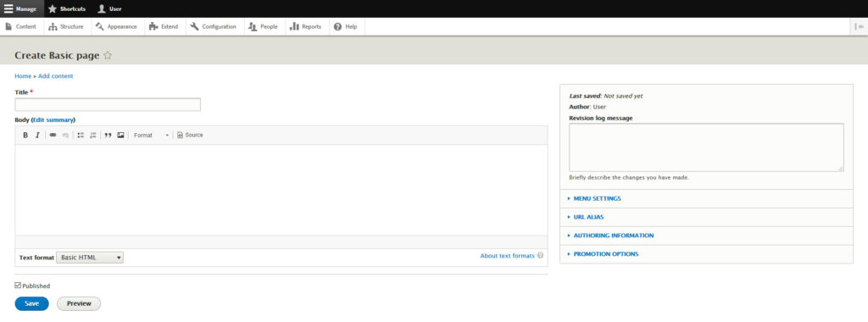The width and height of the screenshot is (868, 322).
Task: Open the Extend menu item
Action: [164, 26]
